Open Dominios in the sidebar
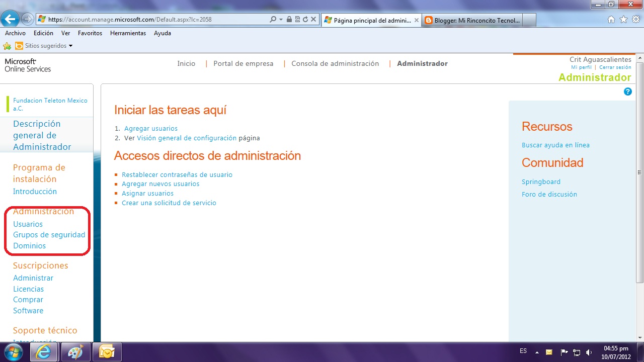Viewport: 644px width, 362px height. click(29, 246)
